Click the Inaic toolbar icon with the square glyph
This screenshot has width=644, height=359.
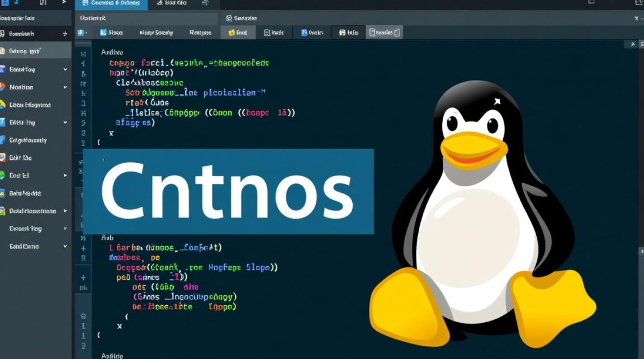[267, 33]
